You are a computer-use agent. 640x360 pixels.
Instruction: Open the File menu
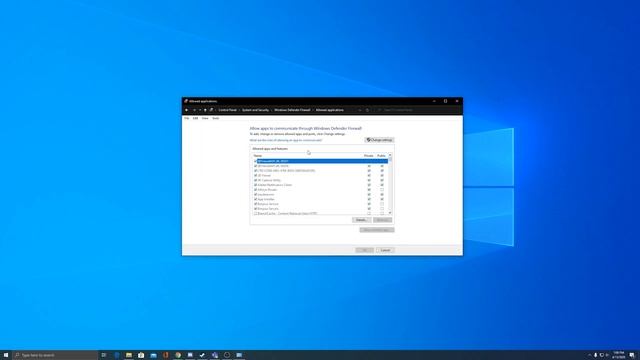tap(187, 118)
